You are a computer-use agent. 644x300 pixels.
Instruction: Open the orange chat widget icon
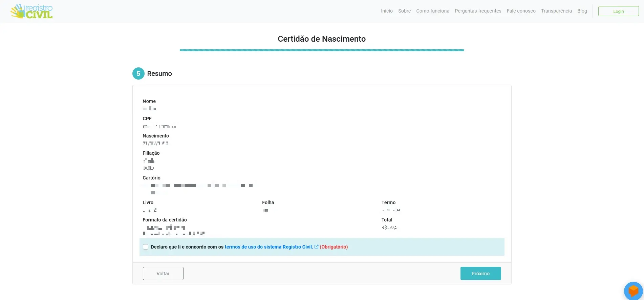tap(633, 291)
